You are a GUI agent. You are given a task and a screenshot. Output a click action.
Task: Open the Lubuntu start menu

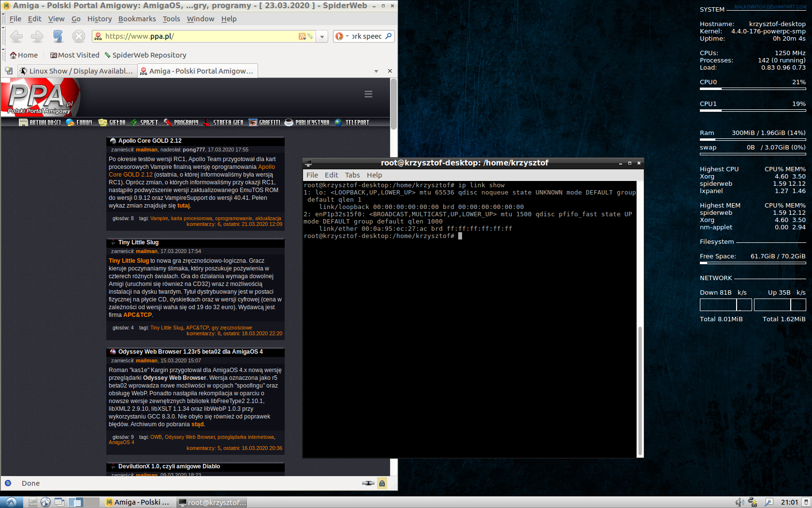[x=11, y=502]
